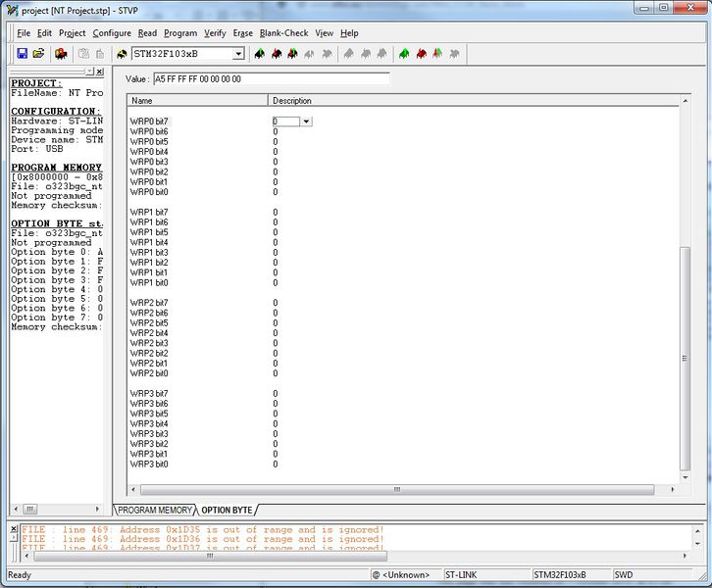Switch to the PROGRAM MEMORY tab
The height and width of the screenshot is (588, 712).
[x=156, y=511]
